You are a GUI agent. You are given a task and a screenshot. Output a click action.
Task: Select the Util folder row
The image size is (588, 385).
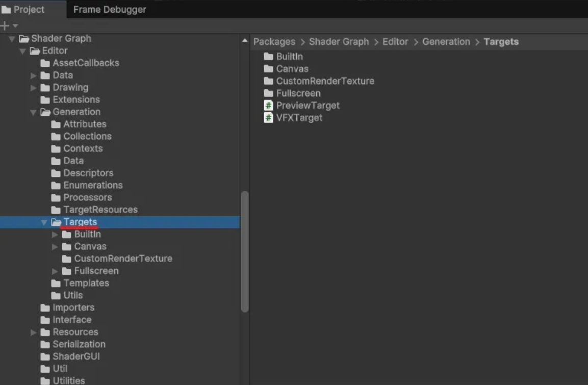(120, 369)
